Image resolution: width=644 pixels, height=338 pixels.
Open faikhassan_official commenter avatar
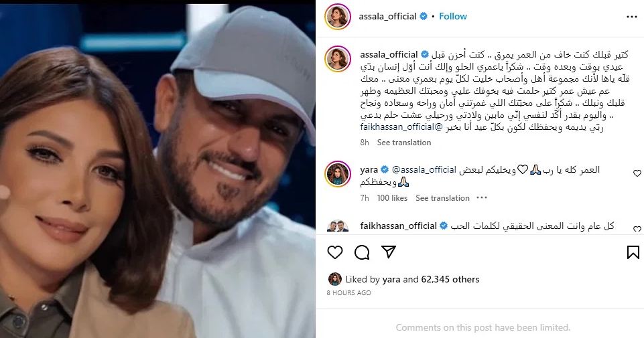[x=338, y=226]
